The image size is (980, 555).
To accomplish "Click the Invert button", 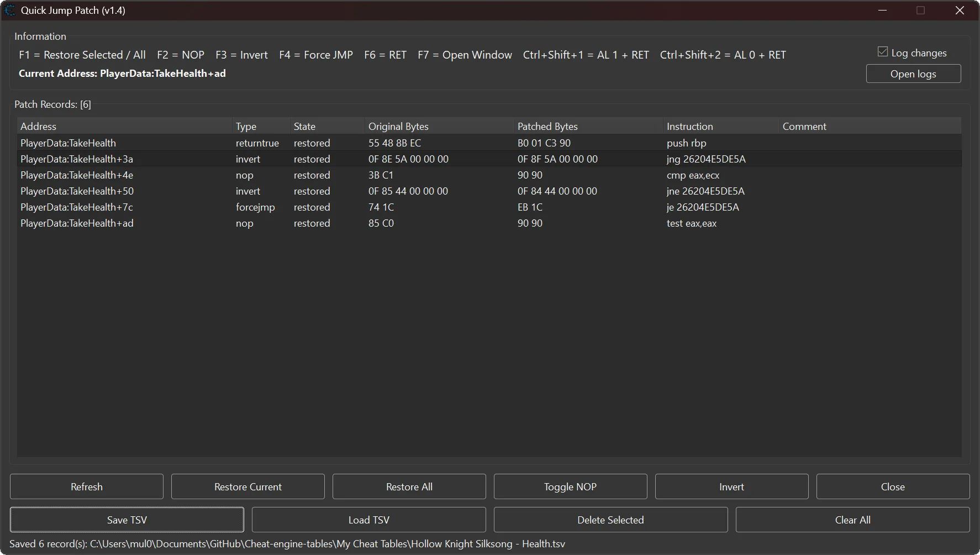I will pyautogui.click(x=732, y=487).
